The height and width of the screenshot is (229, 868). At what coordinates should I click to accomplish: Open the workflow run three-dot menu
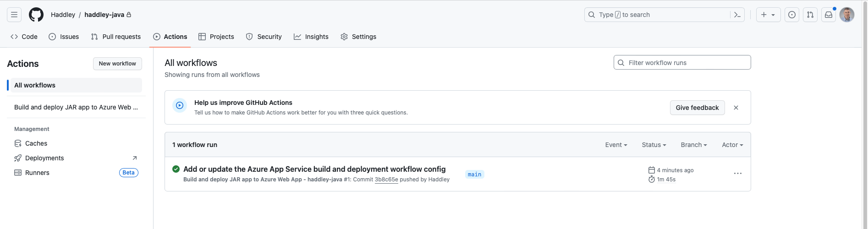[x=738, y=174]
